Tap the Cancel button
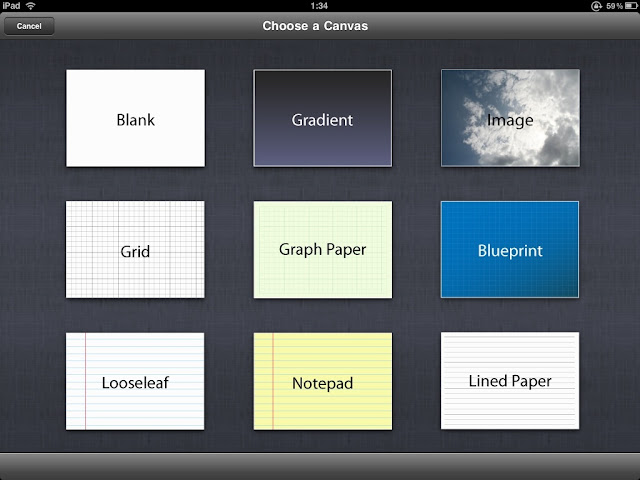 pyautogui.click(x=29, y=26)
